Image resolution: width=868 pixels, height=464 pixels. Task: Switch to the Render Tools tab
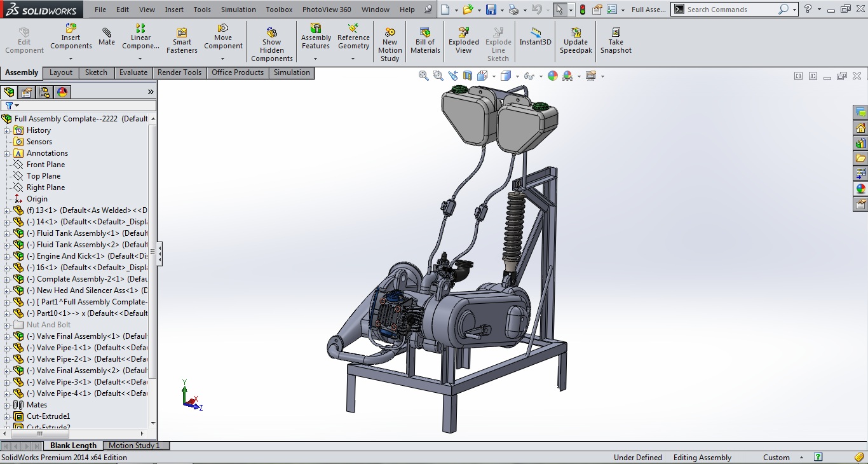pos(179,72)
